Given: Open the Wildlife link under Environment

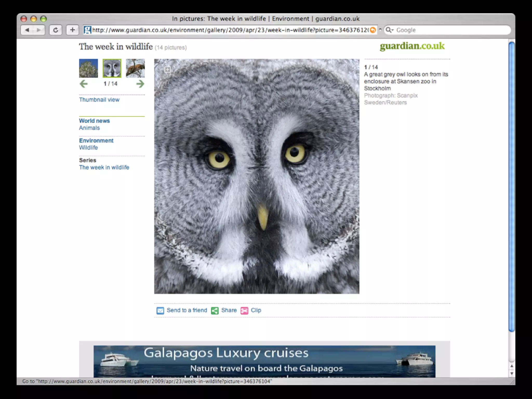Looking at the screenshot, I should pos(88,148).
